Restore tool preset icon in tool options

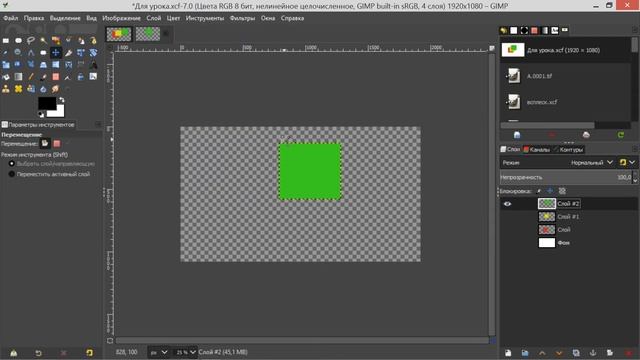(x=38, y=353)
